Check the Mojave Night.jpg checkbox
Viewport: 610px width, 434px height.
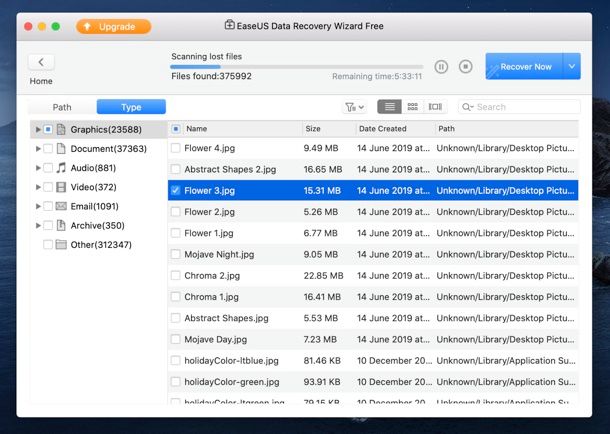pyautogui.click(x=176, y=254)
